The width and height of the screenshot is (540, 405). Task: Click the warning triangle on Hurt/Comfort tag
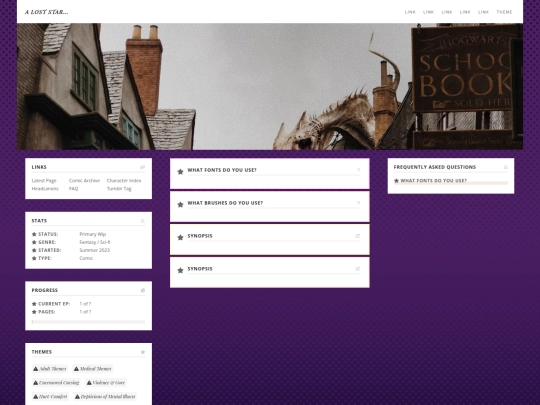[x=35, y=396]
